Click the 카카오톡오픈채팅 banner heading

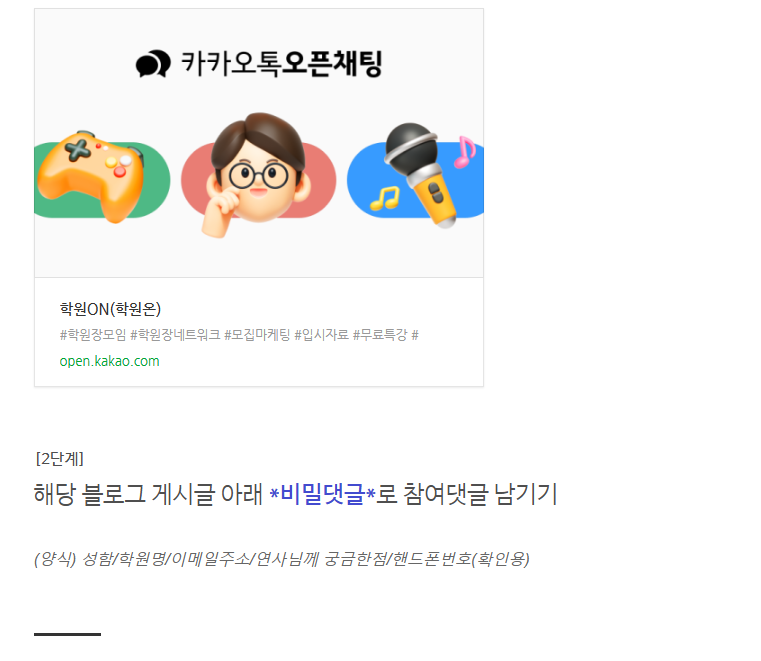(x=259, y=64)
